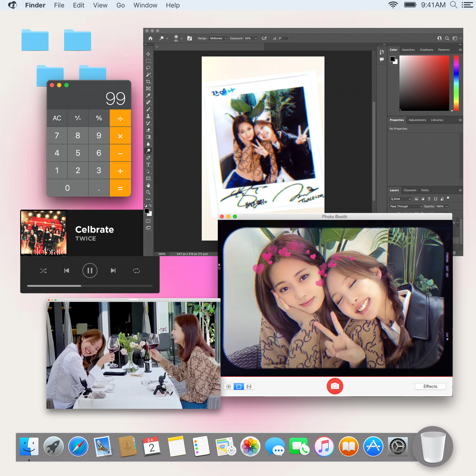This screenshot has height=476, width=476.
Task: Open the Range Midtones dropdown
Action: click(218, 38)
